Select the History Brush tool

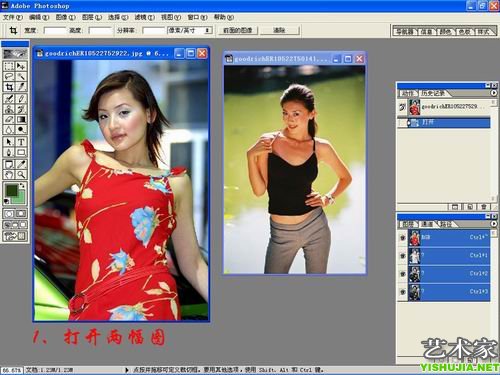pyautogui.click(x=21, y=109)
